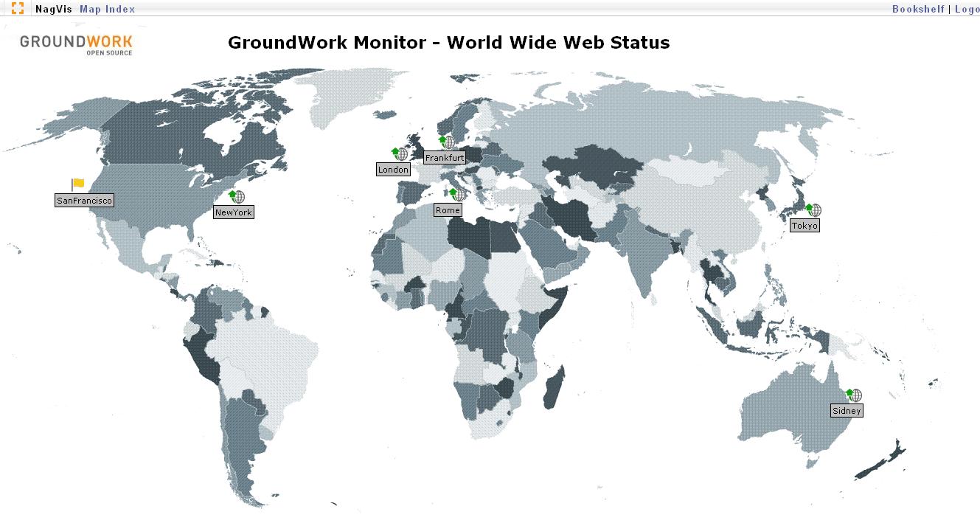The image size is (980, 523).
Task: Open the Map Index menu link
Action: tap(107, 10)
